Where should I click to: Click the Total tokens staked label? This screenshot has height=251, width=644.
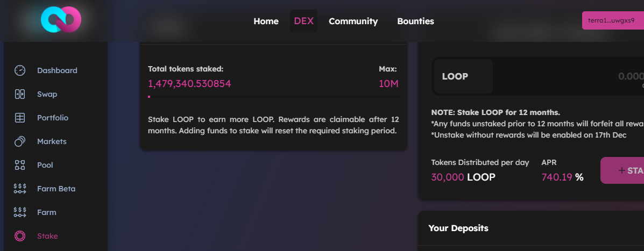[x=186, y=69]
